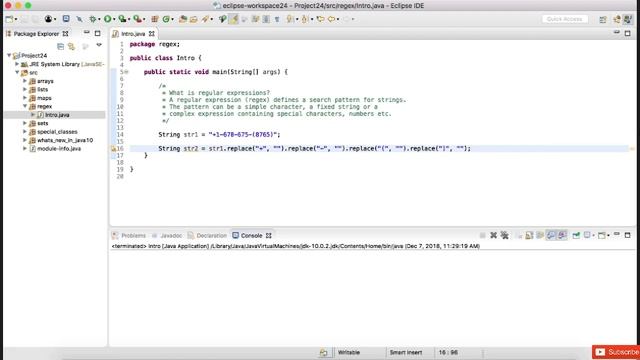Click in the Quick Access search field

click(x=565, y=19)
